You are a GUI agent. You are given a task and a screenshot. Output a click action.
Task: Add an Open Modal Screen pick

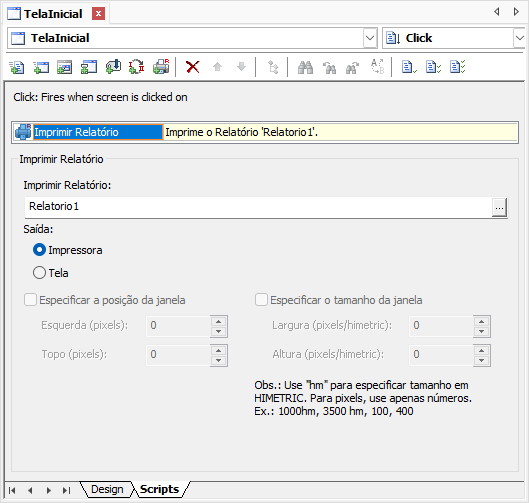65,67
